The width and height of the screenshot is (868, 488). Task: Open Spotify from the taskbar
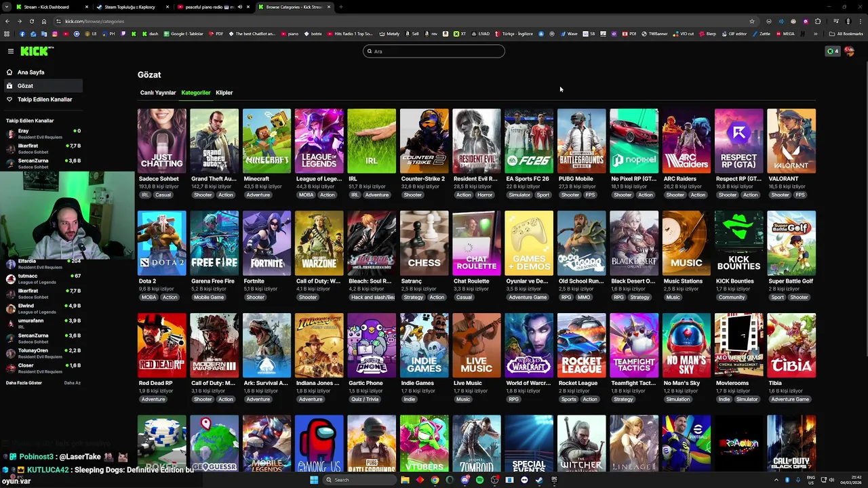(479, 480)
